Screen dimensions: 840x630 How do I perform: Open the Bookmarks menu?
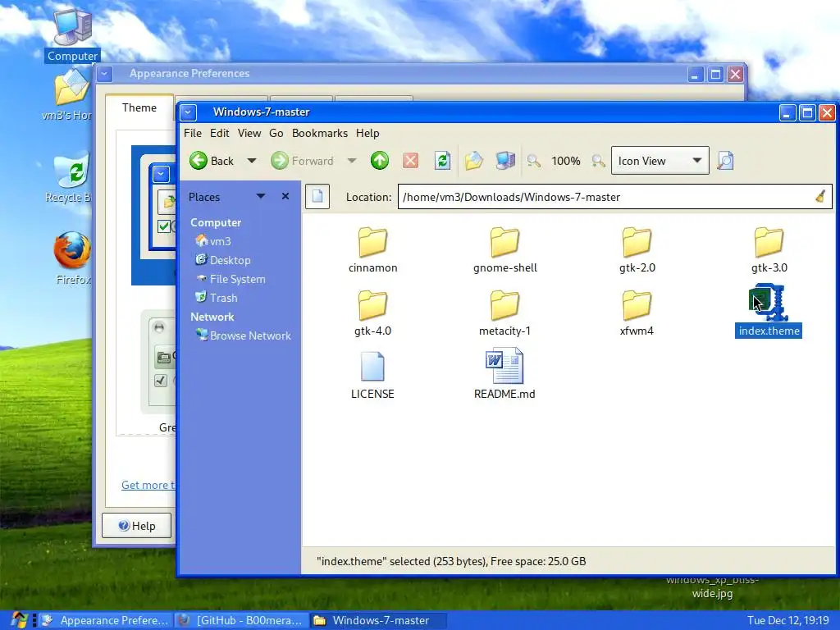pyautogui.click(x=320, y=133)
